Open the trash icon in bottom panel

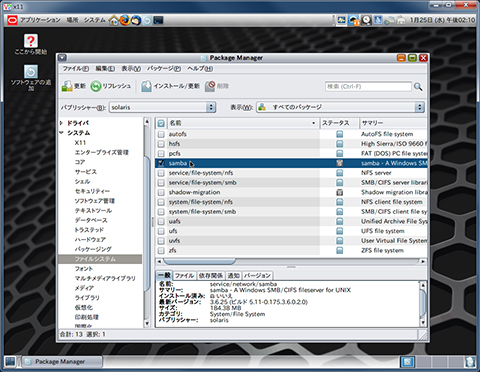click(470, 361)
